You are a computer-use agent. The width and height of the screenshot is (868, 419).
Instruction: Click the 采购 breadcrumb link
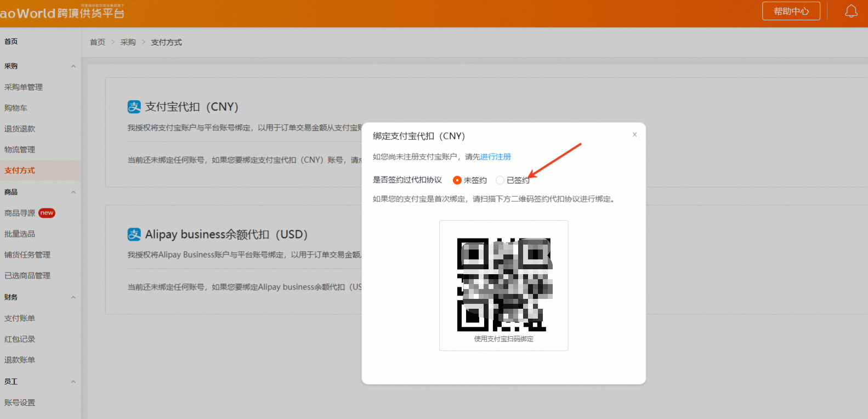tap(128, 42)
